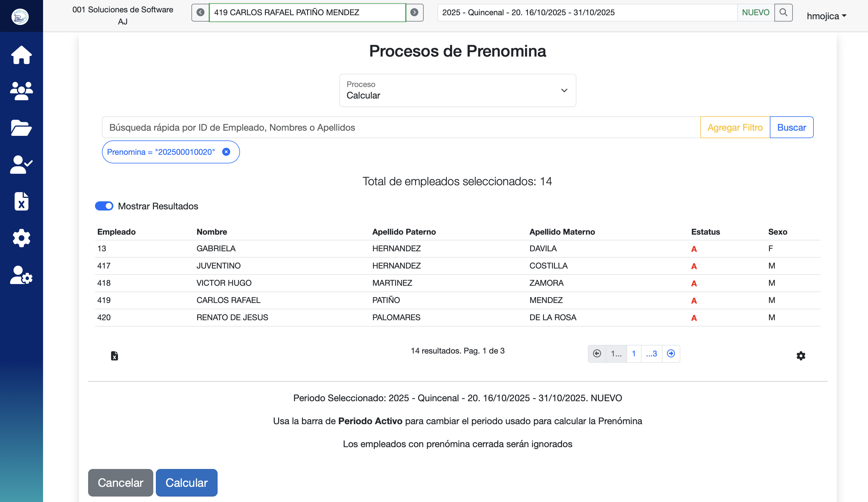Click the next page arrow in pagination
The image size is (868, 502).
click(671, 354)
